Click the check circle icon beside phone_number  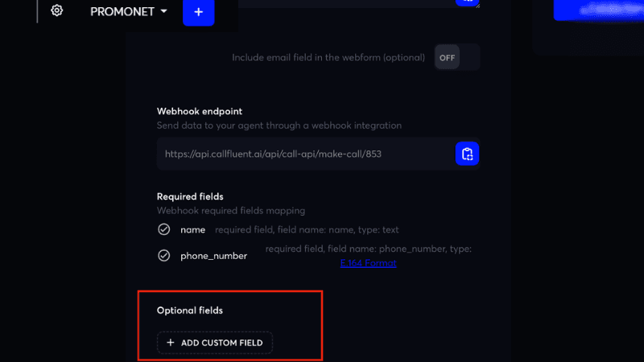(164, 256)
